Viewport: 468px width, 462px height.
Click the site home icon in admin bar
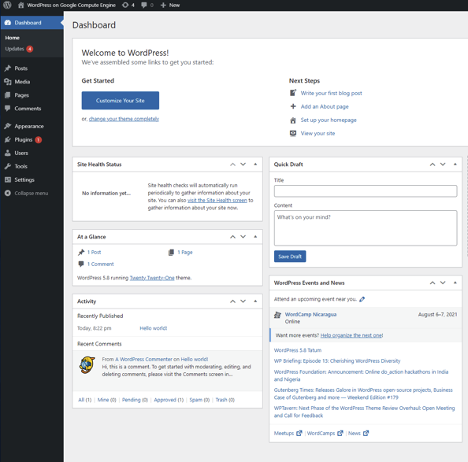(21, 5)
